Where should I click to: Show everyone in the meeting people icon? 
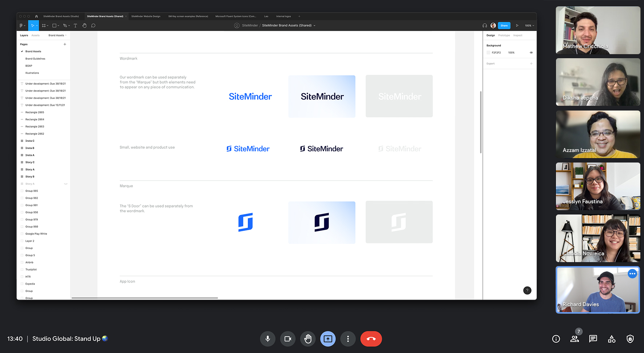coord(575,339)
